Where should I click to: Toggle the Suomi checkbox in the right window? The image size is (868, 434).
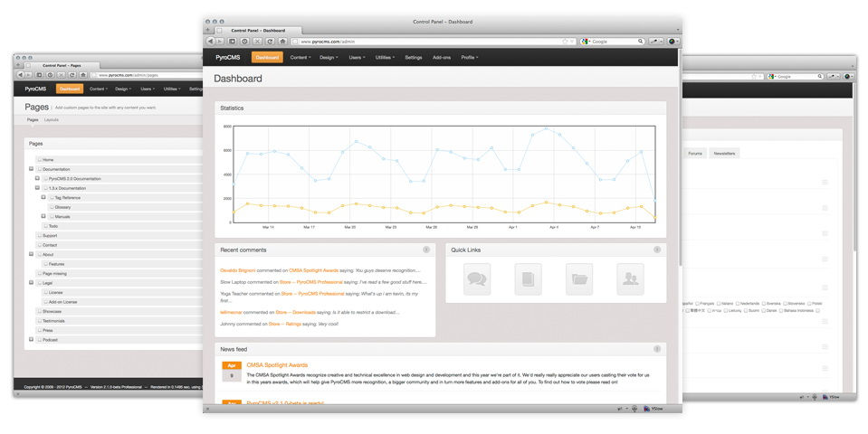746,311
